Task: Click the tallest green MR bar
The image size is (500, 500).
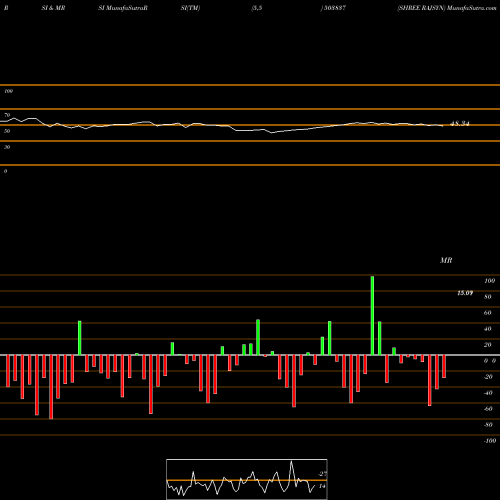Action: point(372,315)
